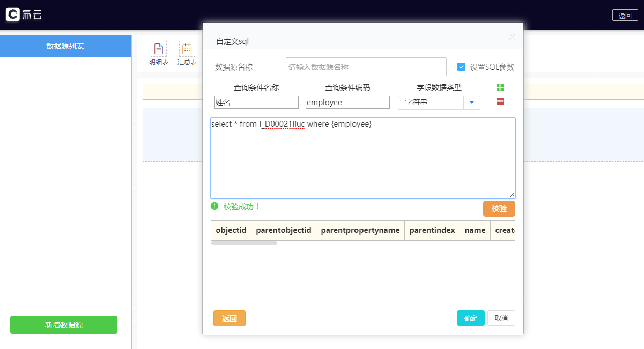
Task: Click the SQL query text area
Action: (x=362, y=161)
